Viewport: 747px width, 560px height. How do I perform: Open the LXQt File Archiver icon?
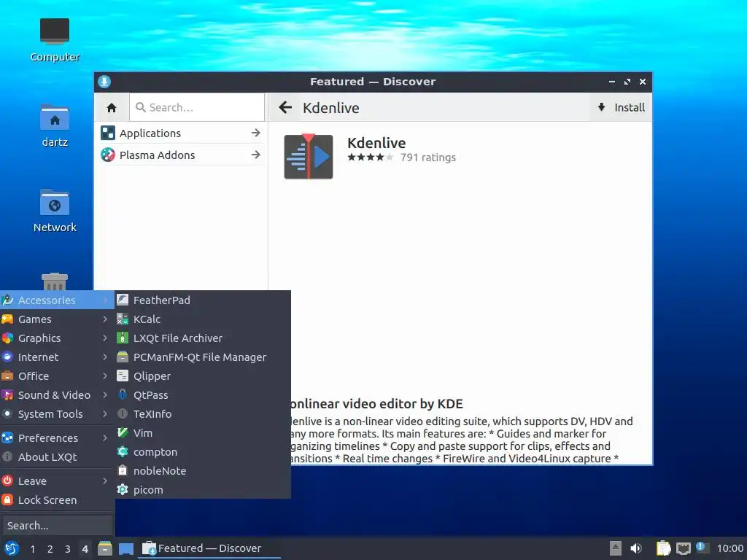tap(123, 338)
